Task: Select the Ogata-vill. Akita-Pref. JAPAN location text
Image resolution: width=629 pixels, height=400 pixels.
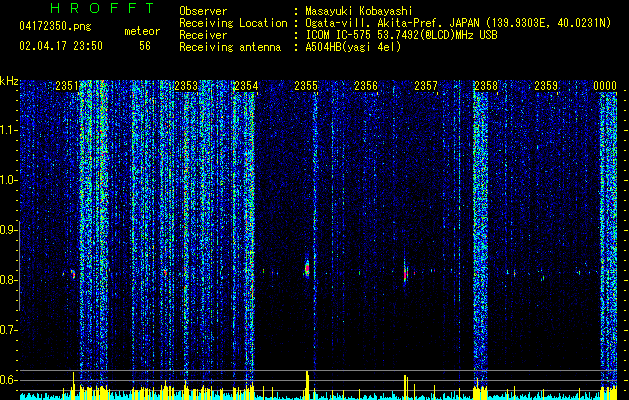Action: point(458,23)
